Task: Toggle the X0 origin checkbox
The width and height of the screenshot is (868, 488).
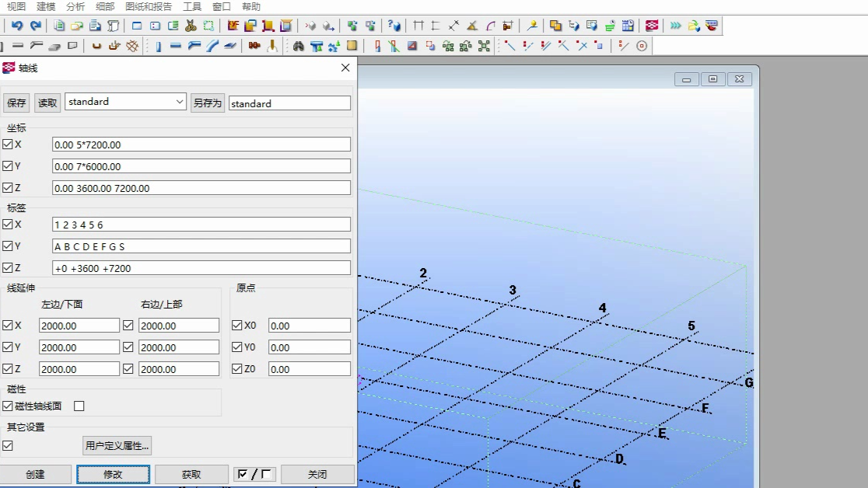Action: point(237,326)
